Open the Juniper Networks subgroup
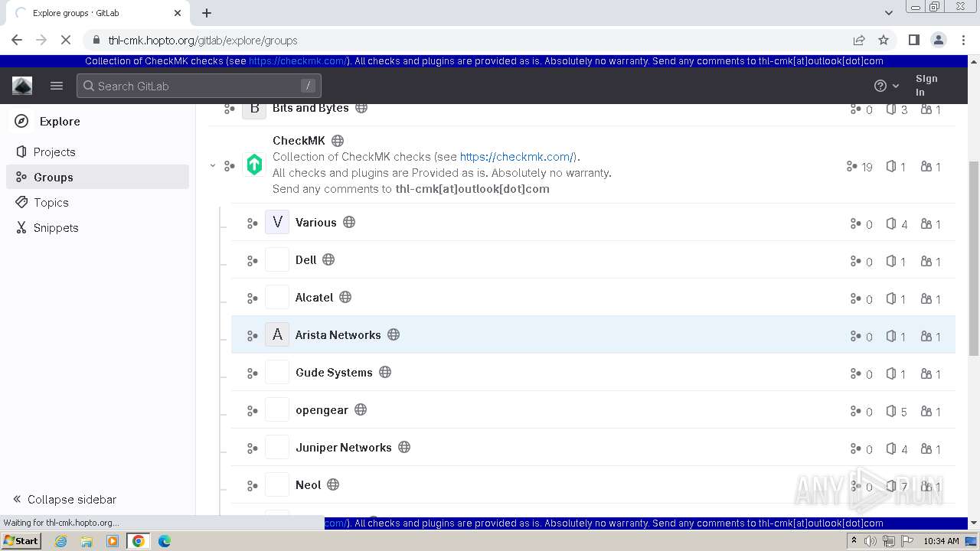Viewport: 980px width, 551px height. [x=343, y=447]
